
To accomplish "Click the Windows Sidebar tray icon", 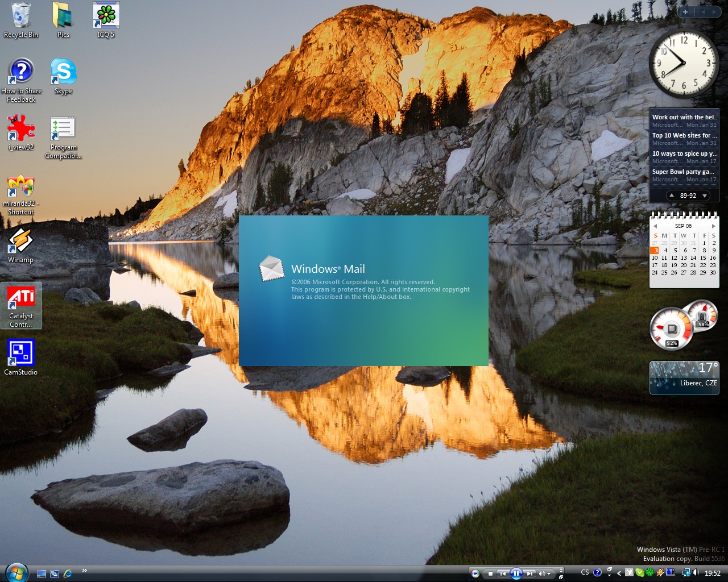I will click(670, 572).
